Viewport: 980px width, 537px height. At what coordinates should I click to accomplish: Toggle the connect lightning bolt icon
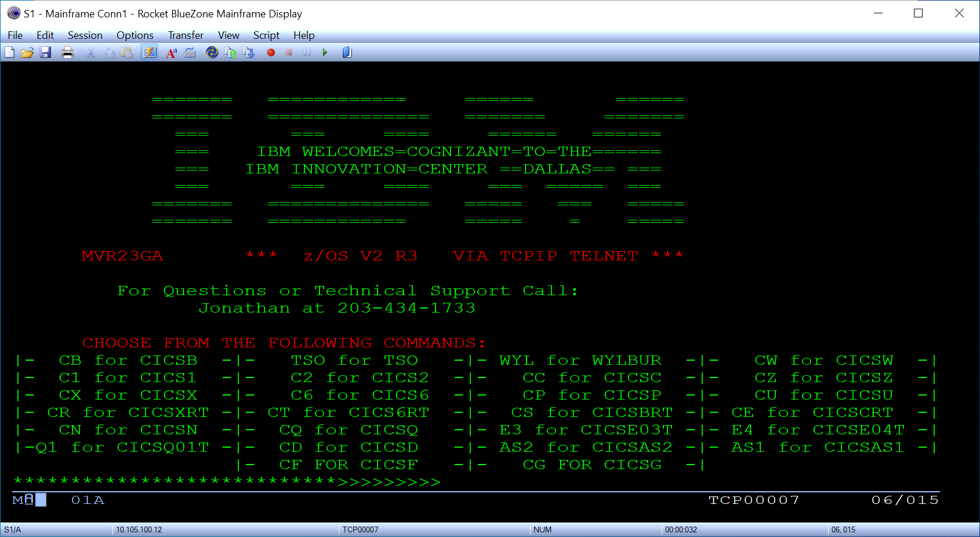coord(150,53)
